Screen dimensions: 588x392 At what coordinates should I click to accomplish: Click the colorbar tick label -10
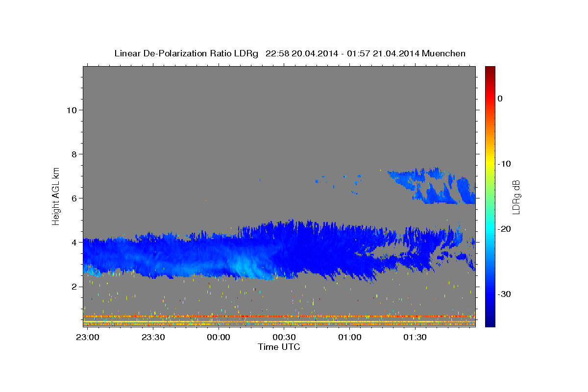(x=504, y=164)
